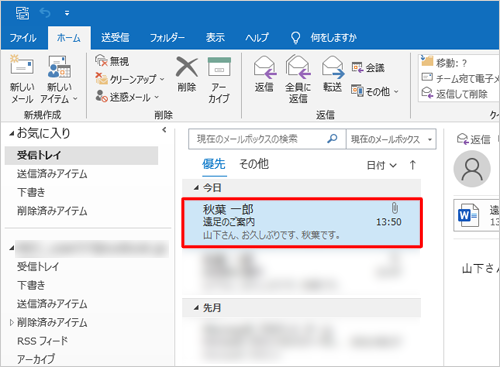Open the 日付 sort dropdown

(x=382, y=165)
